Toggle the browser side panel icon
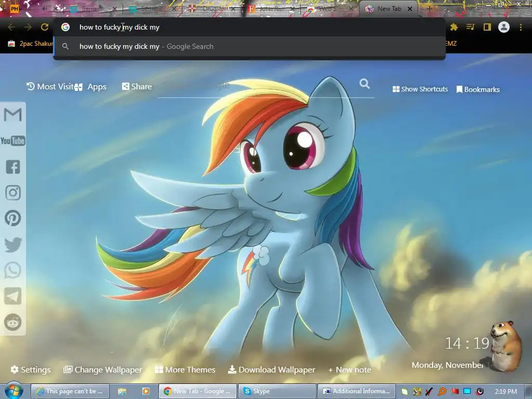 coord(487,27)
